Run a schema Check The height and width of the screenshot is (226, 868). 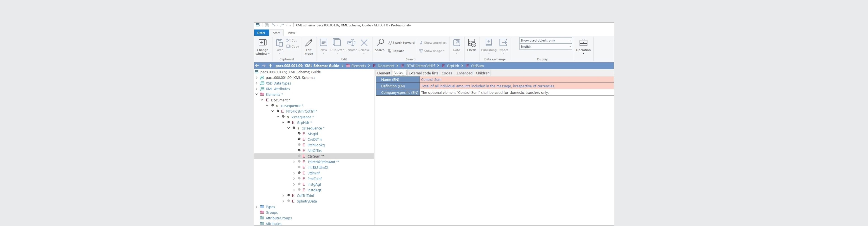[471, 46]
